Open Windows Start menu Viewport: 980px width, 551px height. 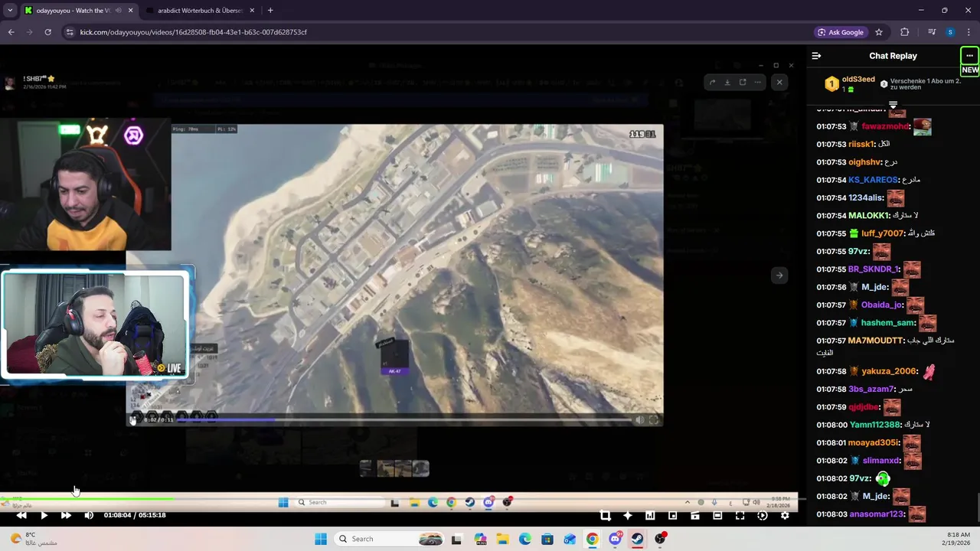(321, 539)
